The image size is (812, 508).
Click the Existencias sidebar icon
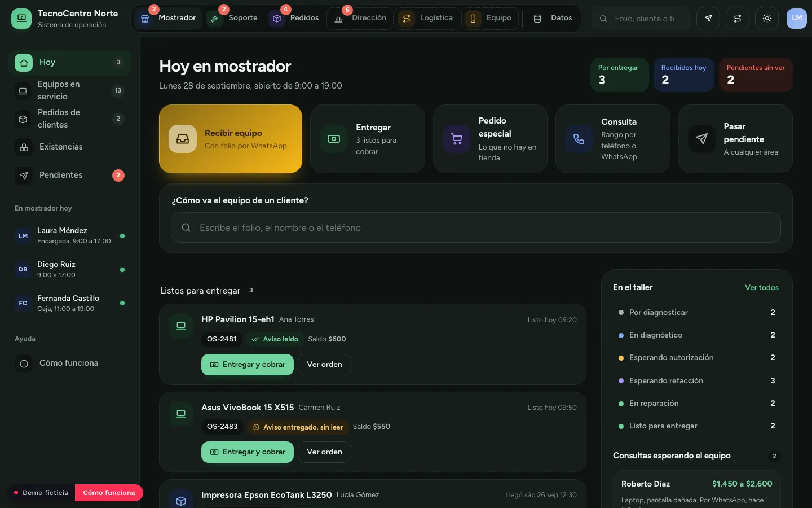24,147
